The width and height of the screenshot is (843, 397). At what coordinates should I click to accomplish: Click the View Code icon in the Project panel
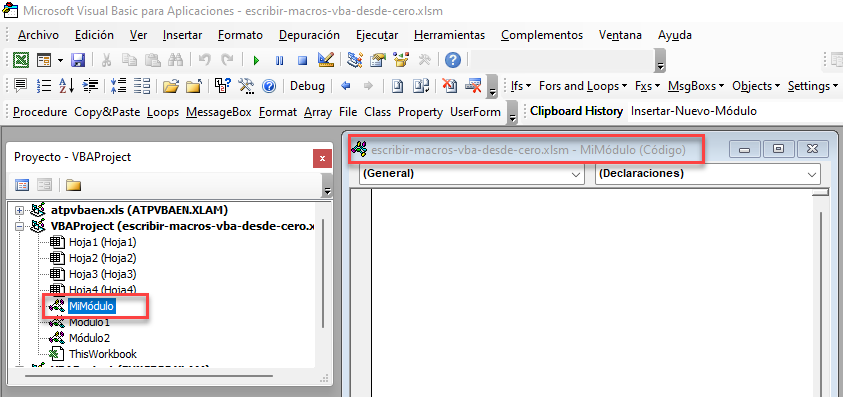pos(22,186)
